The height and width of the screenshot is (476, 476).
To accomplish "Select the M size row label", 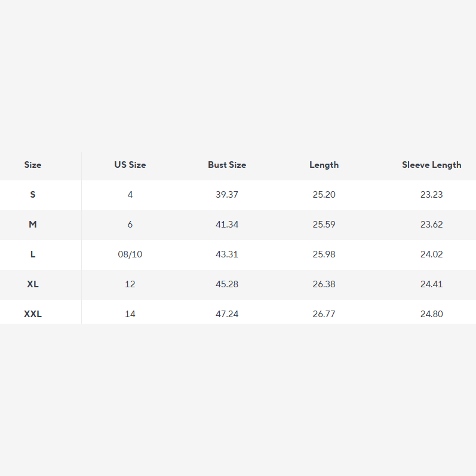I will pyautogui.click(x=33, y=225).
